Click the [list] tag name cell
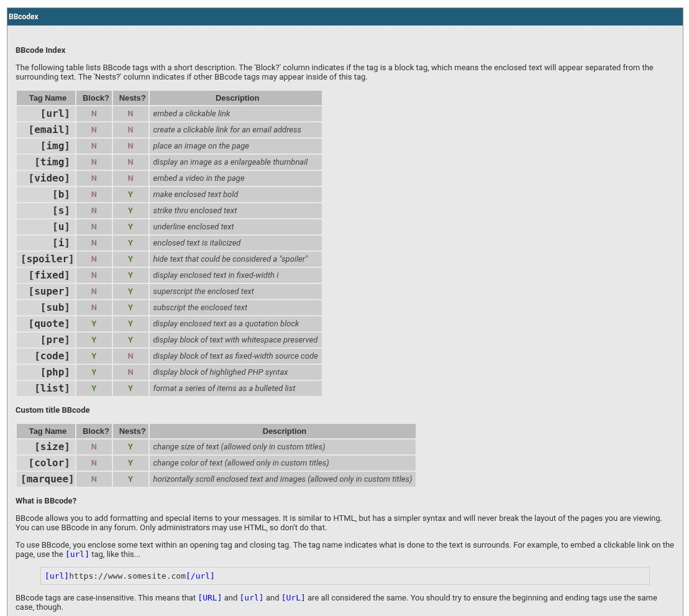Viewport: 689px width, 616px height. click(46, 388)
